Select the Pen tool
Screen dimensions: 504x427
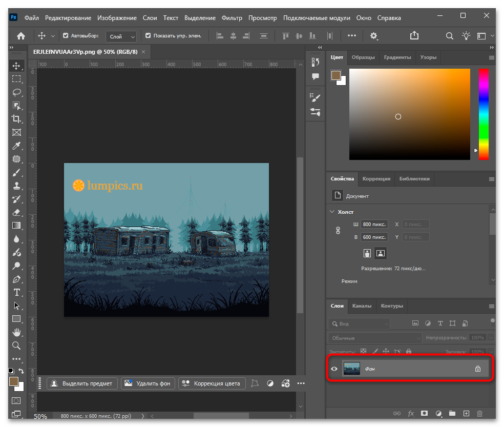[16, 279]
